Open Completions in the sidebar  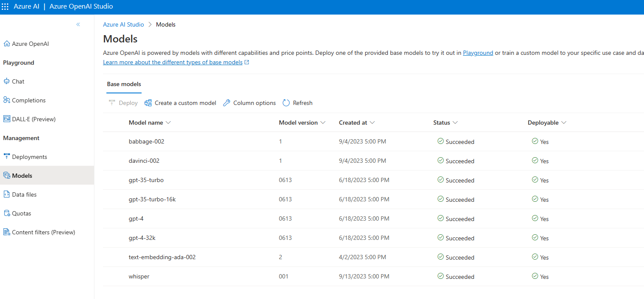[47, 100]
